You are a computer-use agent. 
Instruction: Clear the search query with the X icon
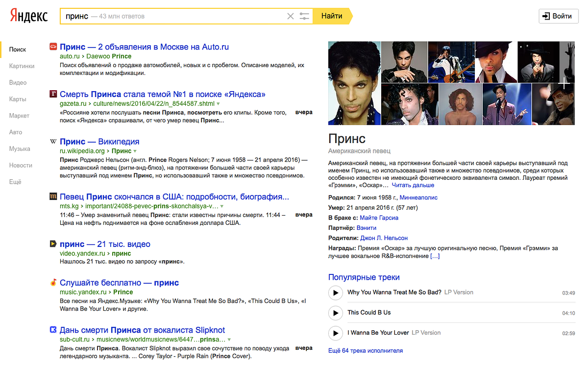click(291, 16)
